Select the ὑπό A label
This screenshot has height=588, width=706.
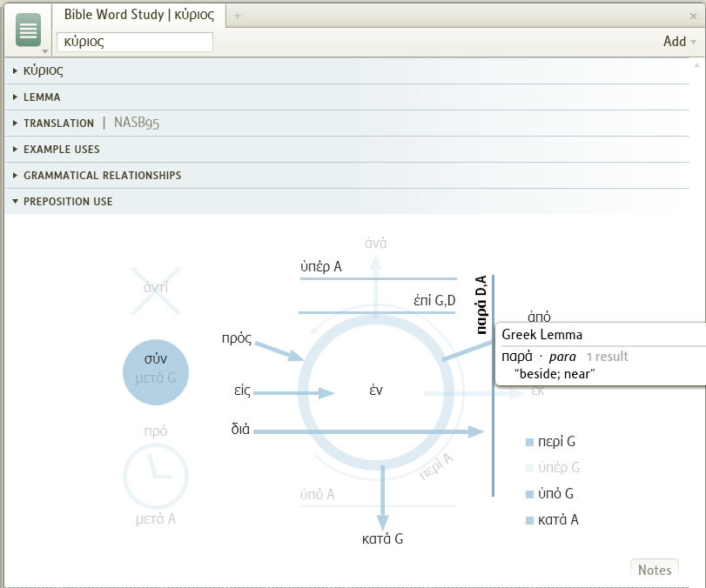click(x=318, y=494)
